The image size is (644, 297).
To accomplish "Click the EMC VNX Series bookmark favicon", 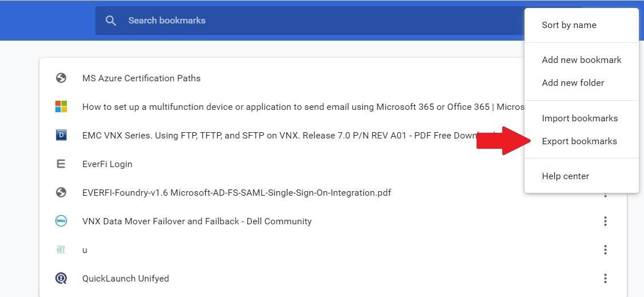I will click(x=61, y=135).
